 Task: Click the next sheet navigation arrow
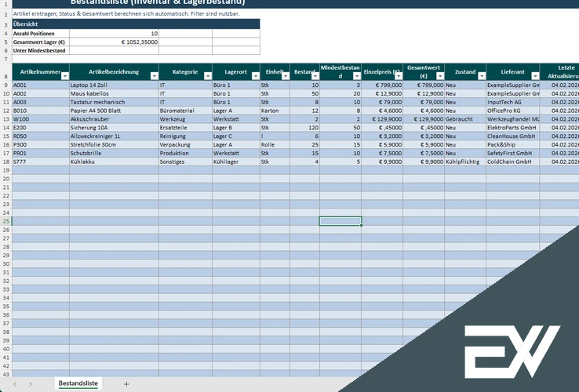(31, 384)
